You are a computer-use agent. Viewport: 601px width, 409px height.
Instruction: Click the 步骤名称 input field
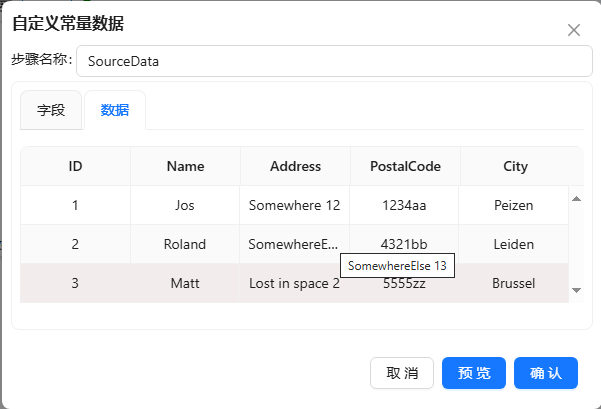[333, 60]
